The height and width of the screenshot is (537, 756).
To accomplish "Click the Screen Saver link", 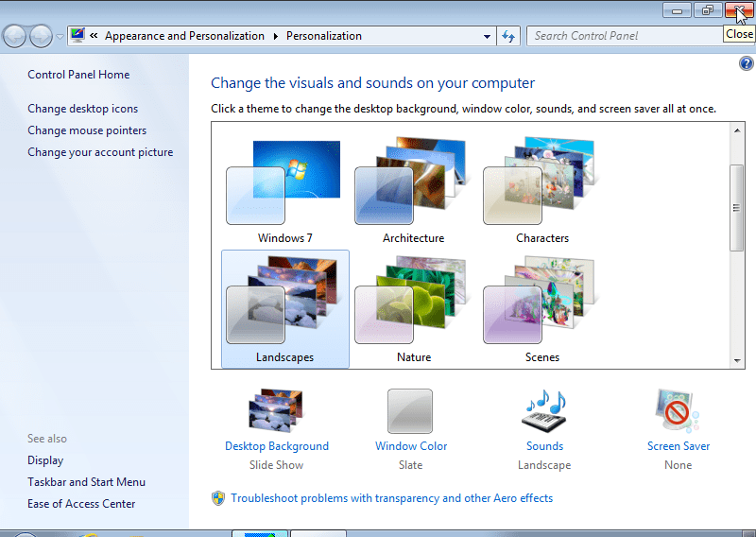I will pos(679,446).
